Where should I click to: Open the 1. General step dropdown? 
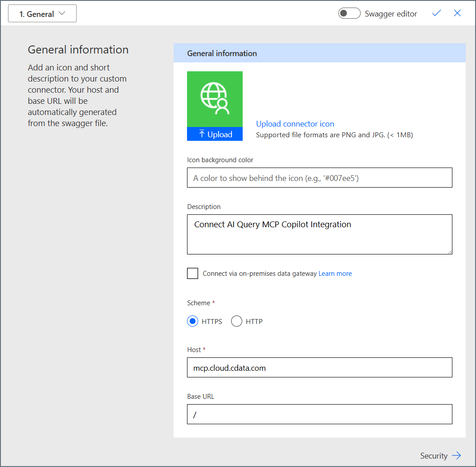pyautogui.click(x=42, y=14)
